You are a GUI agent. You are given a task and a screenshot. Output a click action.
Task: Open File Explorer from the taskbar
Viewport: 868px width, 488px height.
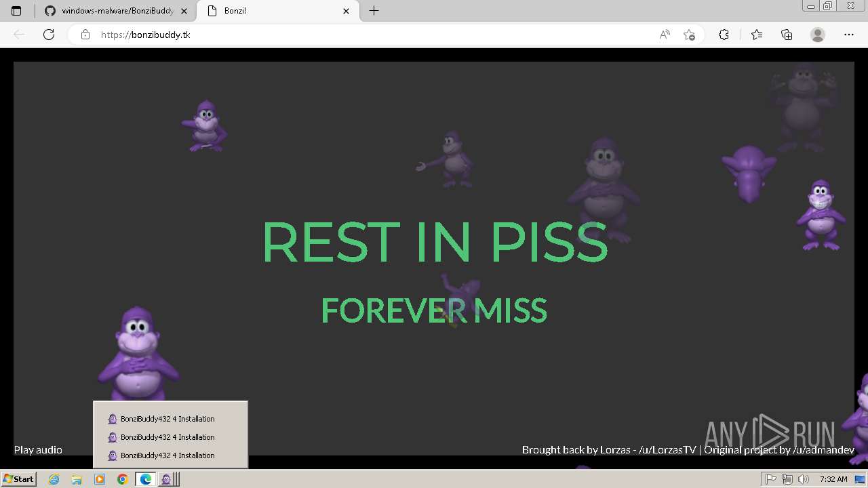point(77,479)
